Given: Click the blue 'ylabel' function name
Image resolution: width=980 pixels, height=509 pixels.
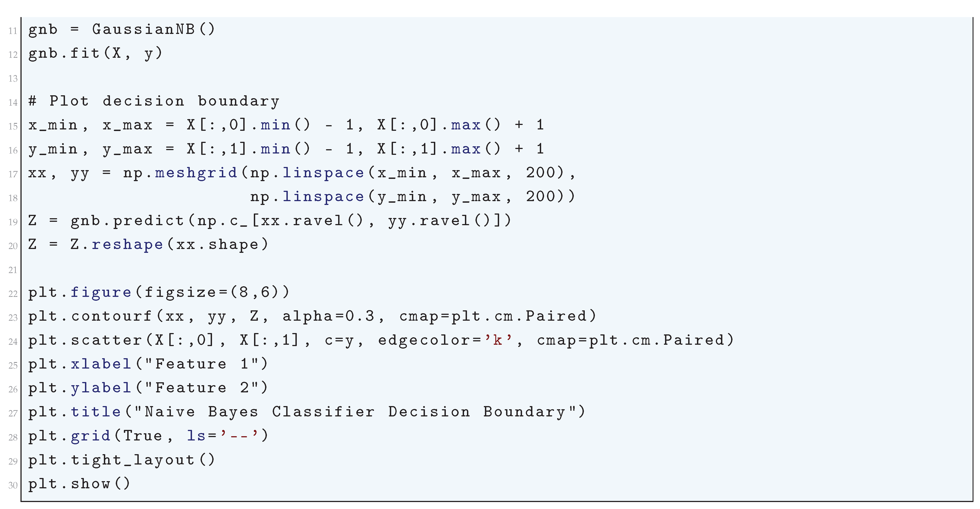Looking at the screenshot, I should click(x=101, y=388).
